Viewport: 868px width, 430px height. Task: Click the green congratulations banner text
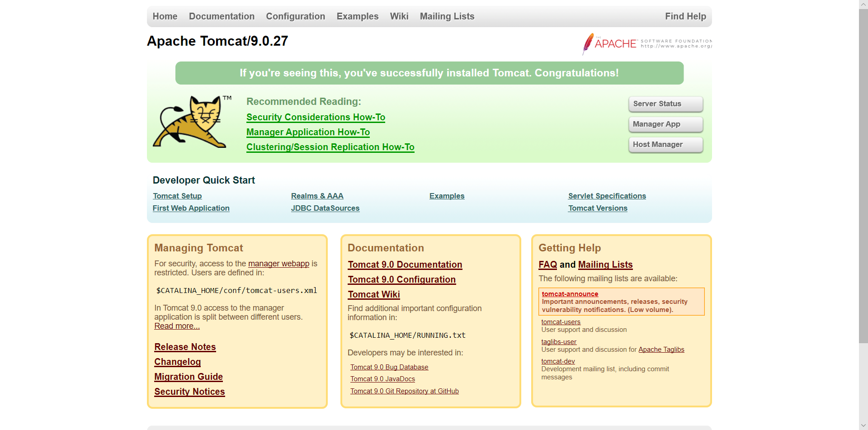(429, 73)
